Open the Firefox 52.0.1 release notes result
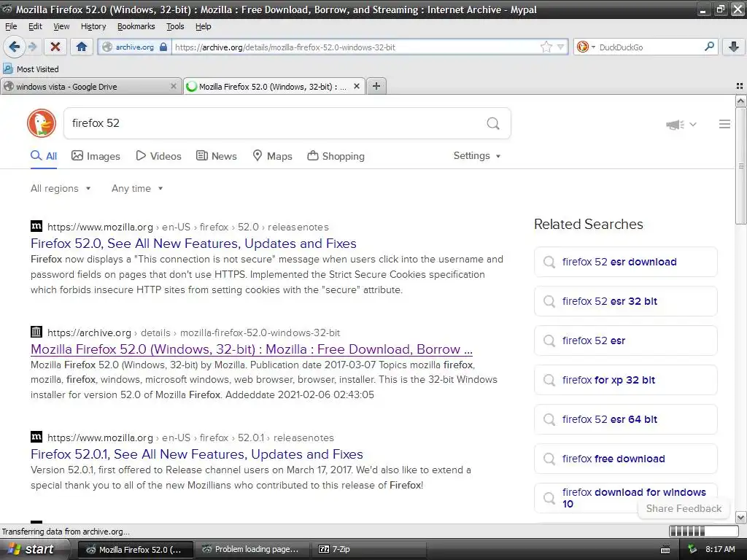This screenshot has width=747, height=560. (197, 454)
